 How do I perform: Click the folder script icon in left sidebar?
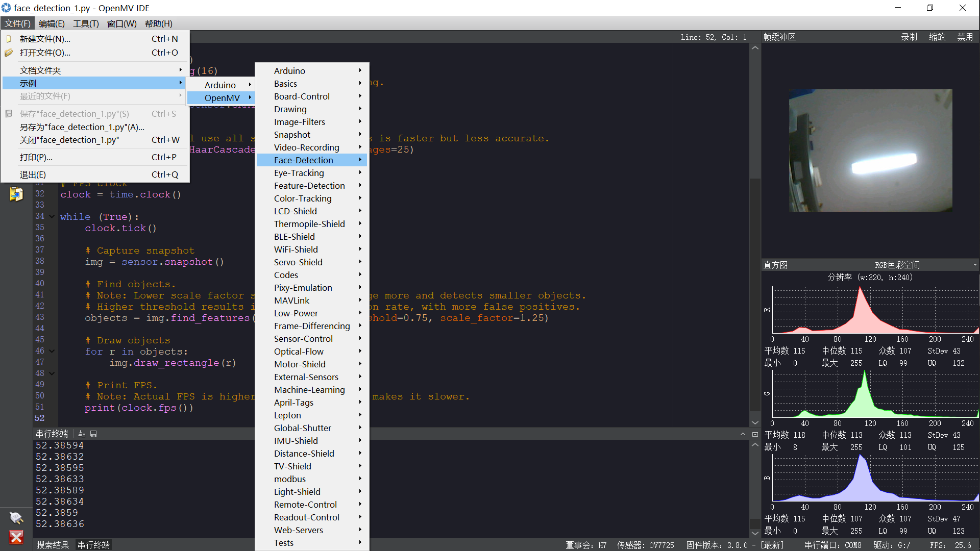tap(16, 194)
